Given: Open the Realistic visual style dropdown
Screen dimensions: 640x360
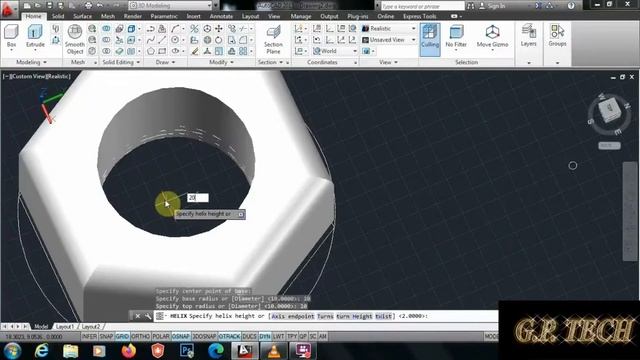Looking at the screenshot, I should 389,29.
